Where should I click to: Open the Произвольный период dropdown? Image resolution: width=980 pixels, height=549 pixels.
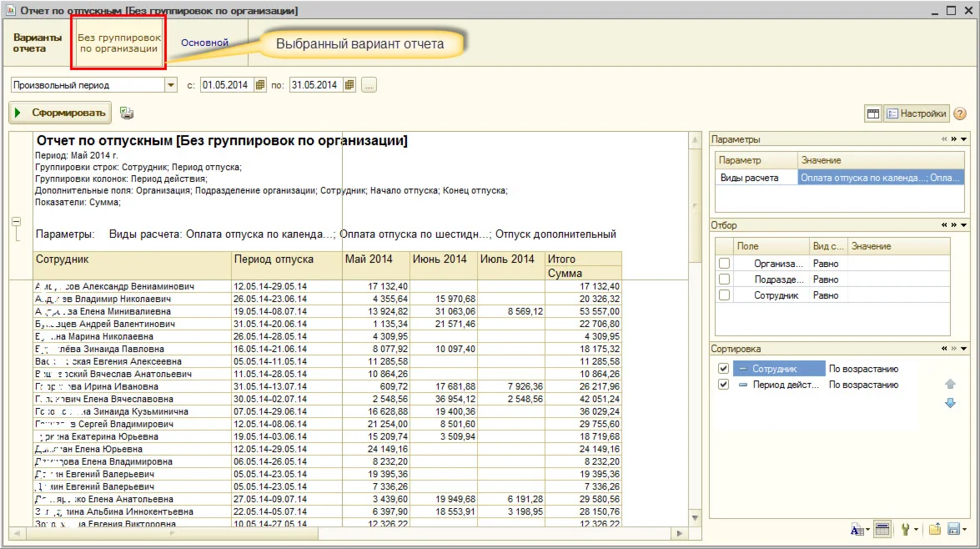[x=171, y=85]
